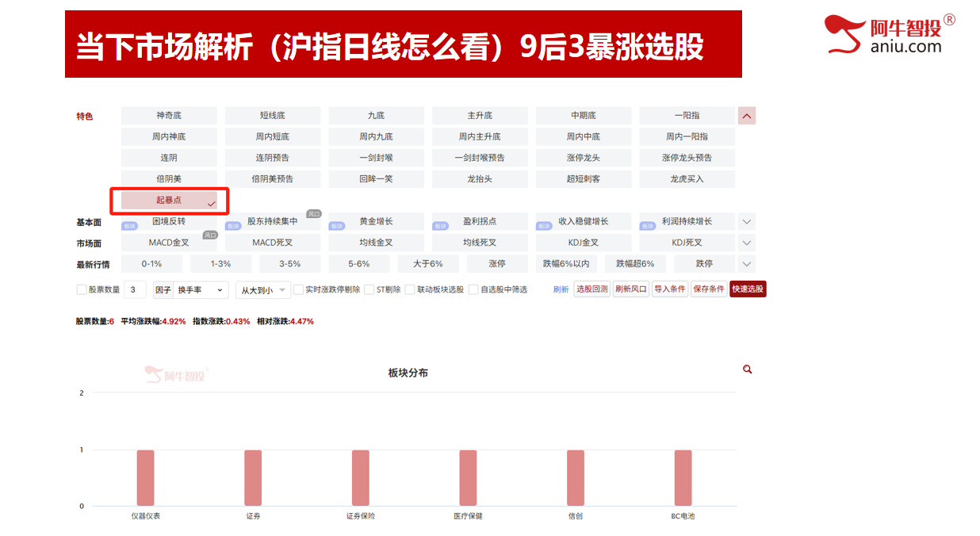Click the 刷新 link

point(561,290)
